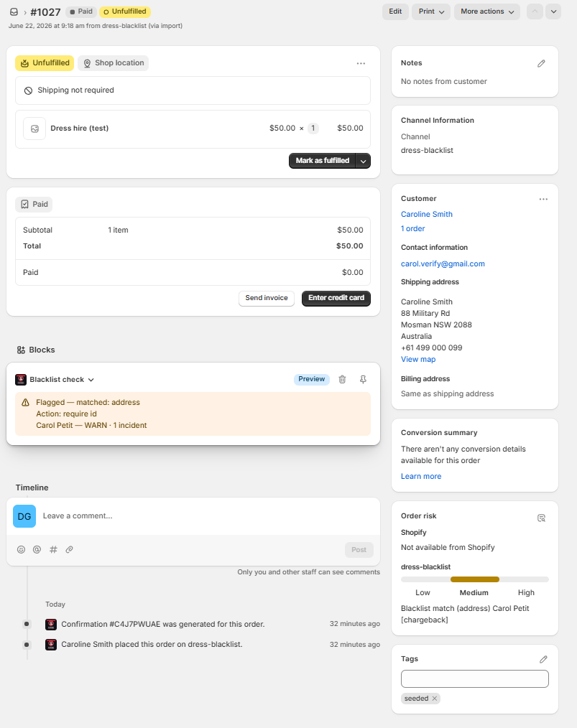Expand the Print dropdown

click(x=431, y=11)
